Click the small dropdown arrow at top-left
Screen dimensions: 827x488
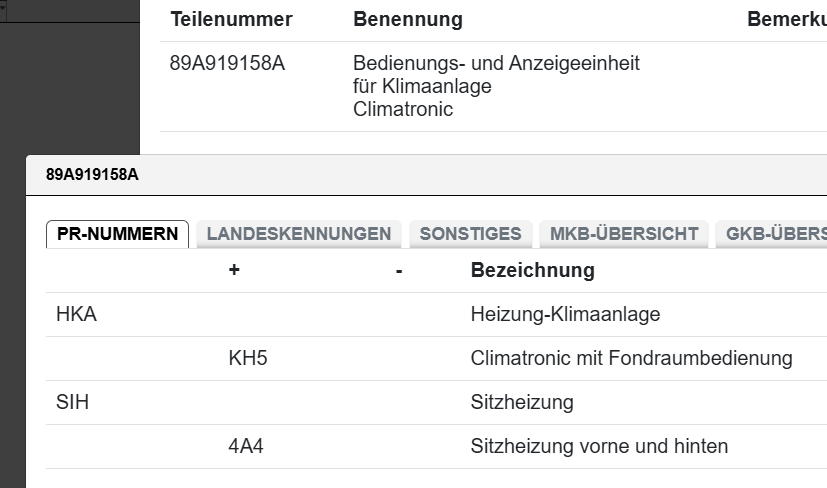[3, 6]
